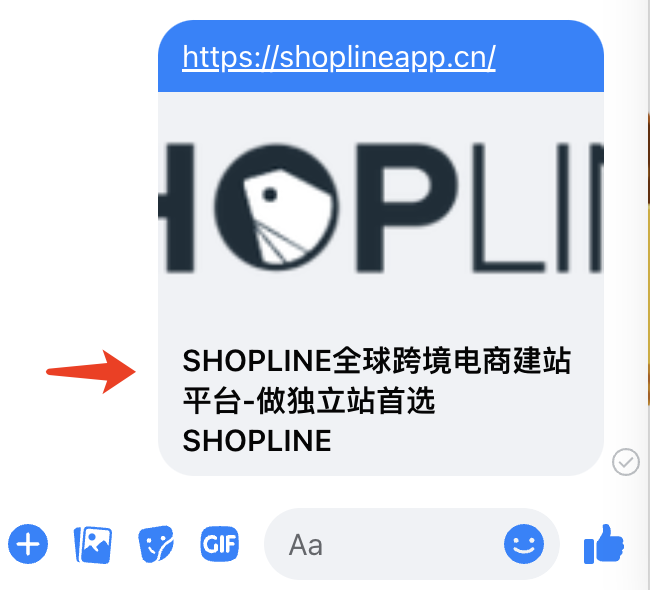The width and height of the screenshot is (650, 590).
Task: Send a thumbs-up like
Action: click(604, 544)
